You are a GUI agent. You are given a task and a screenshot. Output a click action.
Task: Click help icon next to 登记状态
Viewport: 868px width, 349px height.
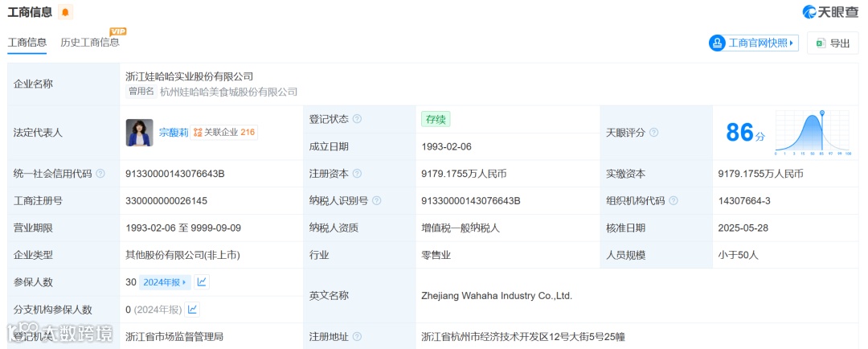(x=357, y=119)
